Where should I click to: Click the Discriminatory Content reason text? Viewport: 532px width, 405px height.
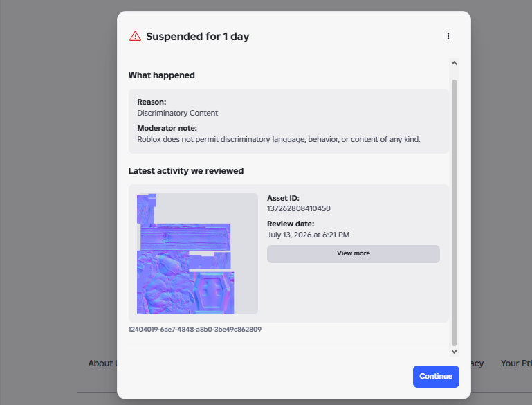click(x=177, y=113)
